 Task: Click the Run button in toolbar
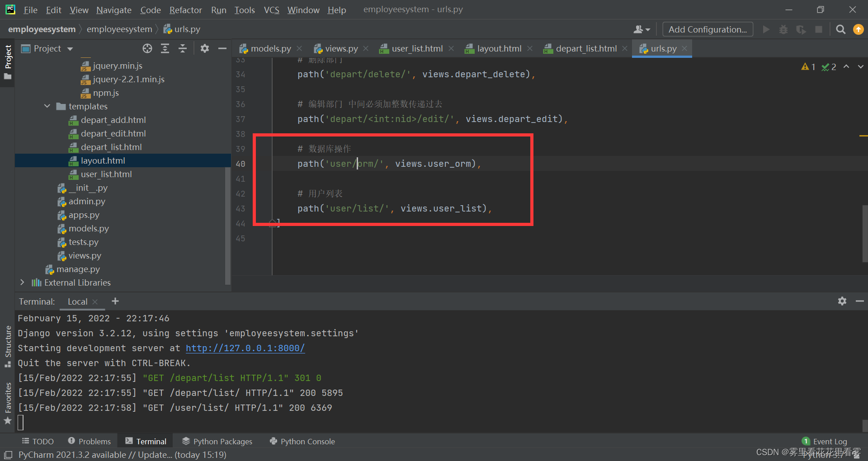(766, 29)
